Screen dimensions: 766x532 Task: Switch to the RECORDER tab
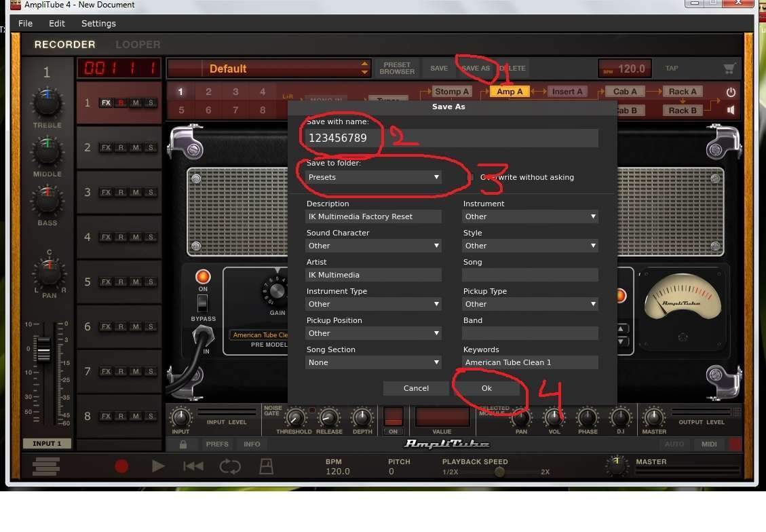64,45
